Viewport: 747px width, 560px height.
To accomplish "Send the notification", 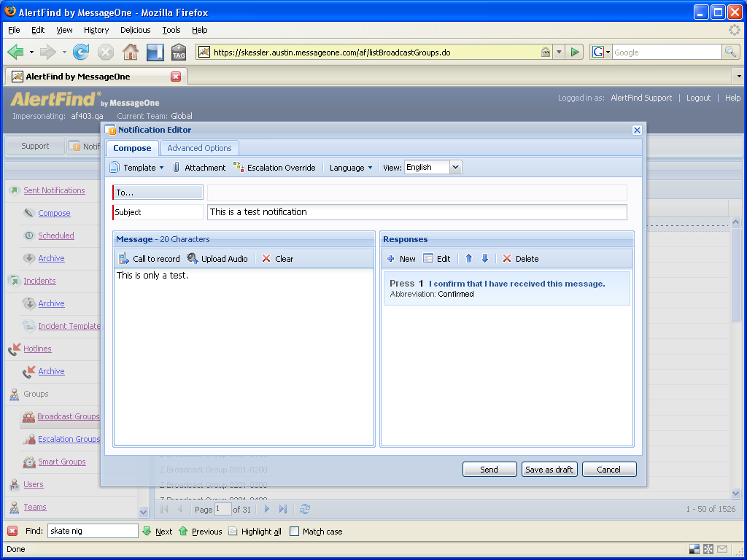I will 489,469.
